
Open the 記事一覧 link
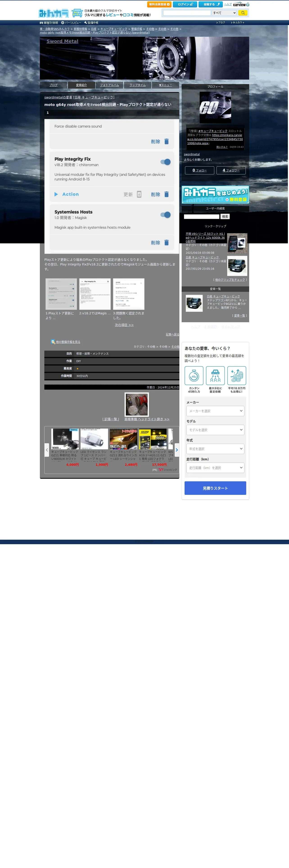[111, 419]
